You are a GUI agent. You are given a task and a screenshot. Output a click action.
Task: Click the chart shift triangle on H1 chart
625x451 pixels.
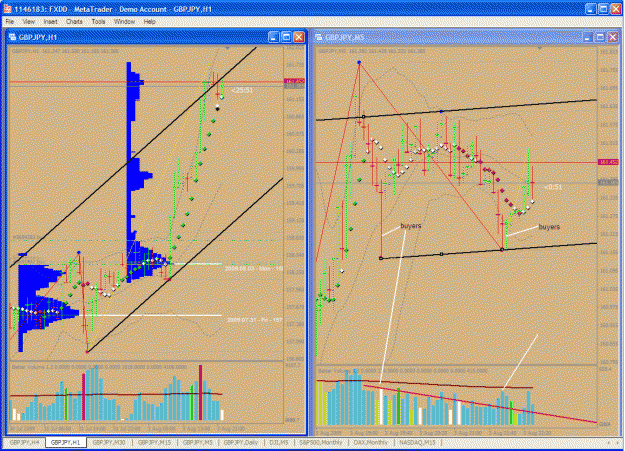[228, 48]
